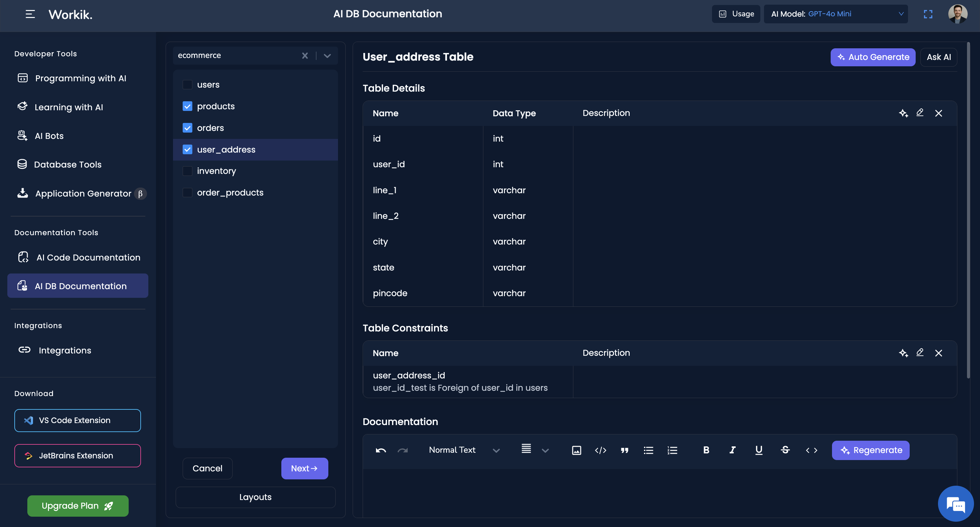The height and width of the screenshot is (527, 980).
Task: Toggle fullscreen mode icon
Action: pos(928,14)
